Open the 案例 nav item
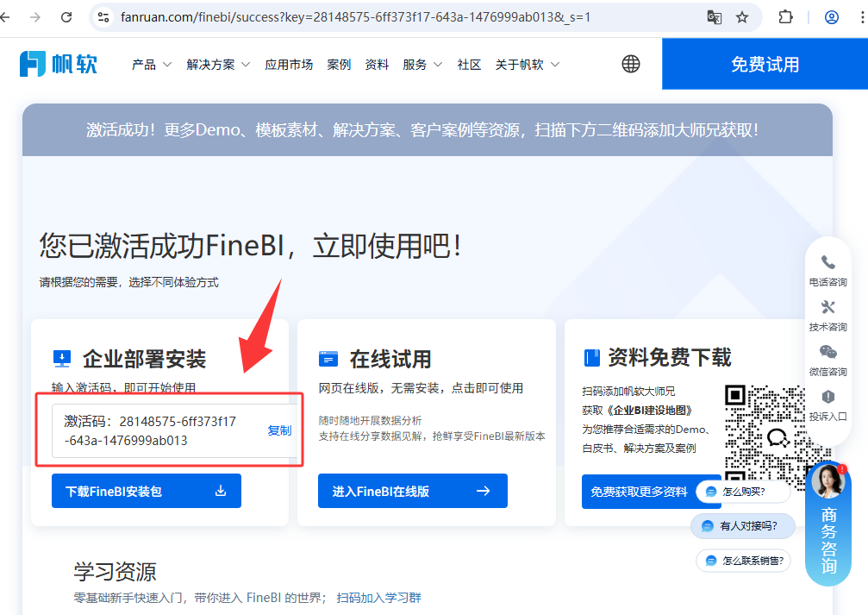Screen dimensions: 868x615 [339, 65]
